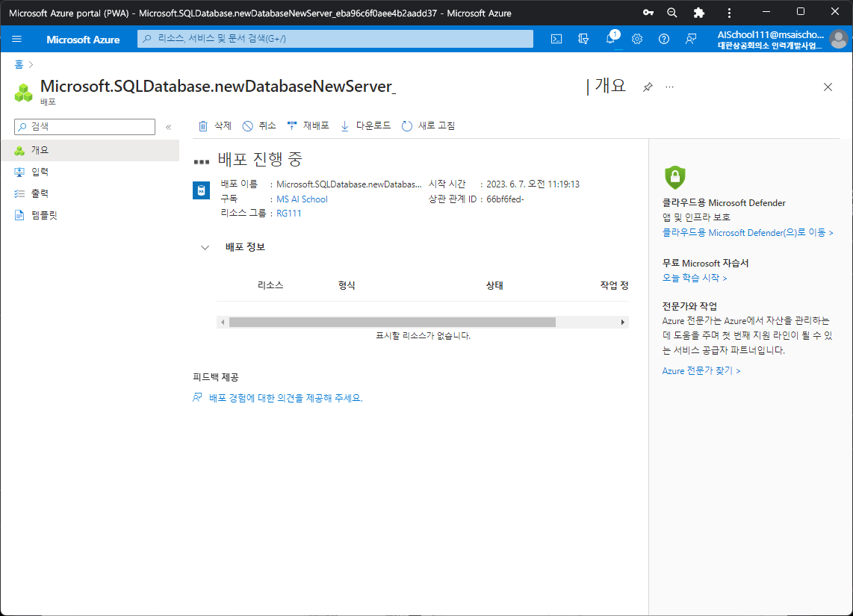Click the Microsoft Azure logo text
This screenshot has width=853, height=616.
[83, 39]
